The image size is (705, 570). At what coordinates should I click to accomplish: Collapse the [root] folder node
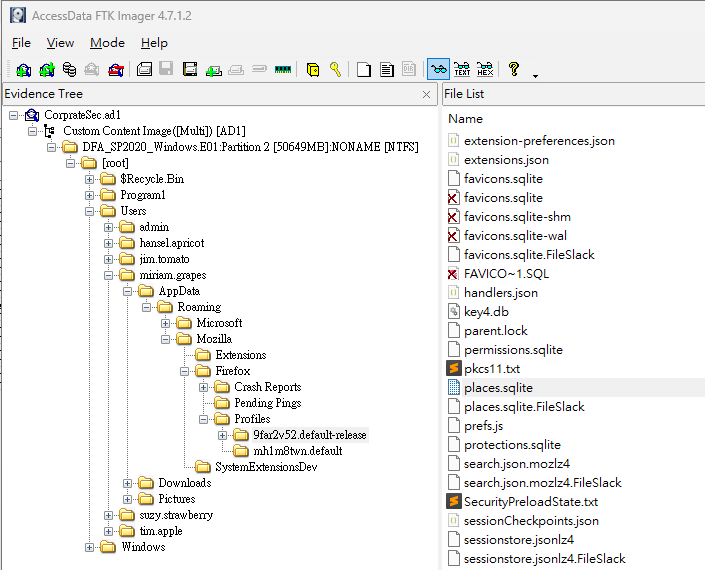click(71, 163)
